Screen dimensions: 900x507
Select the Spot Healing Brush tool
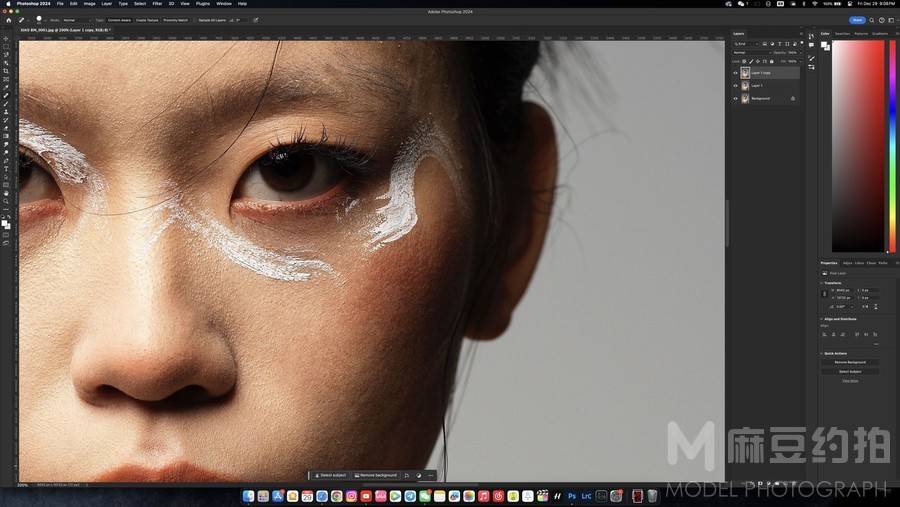tap(6, 95)
